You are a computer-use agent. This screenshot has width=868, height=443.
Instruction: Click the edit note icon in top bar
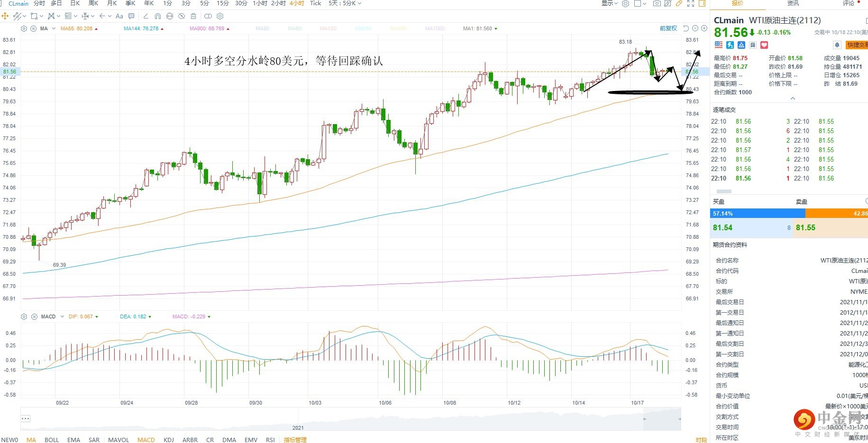click(x=667, y=3)
